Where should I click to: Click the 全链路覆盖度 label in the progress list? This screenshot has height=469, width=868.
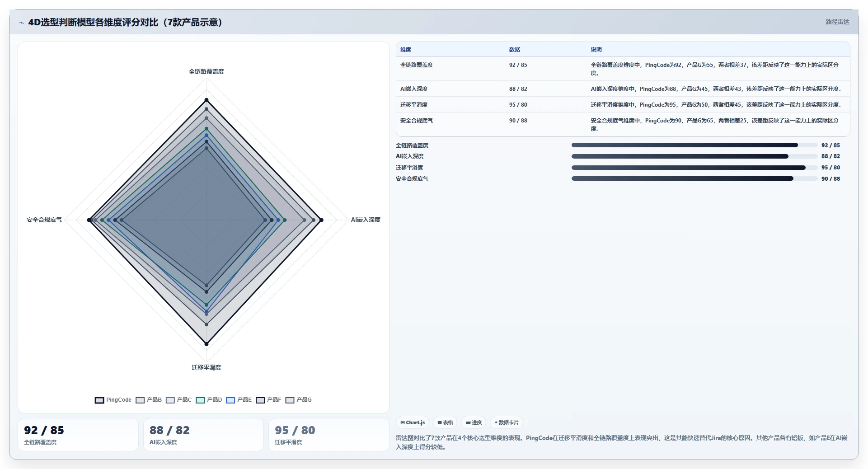412,145
